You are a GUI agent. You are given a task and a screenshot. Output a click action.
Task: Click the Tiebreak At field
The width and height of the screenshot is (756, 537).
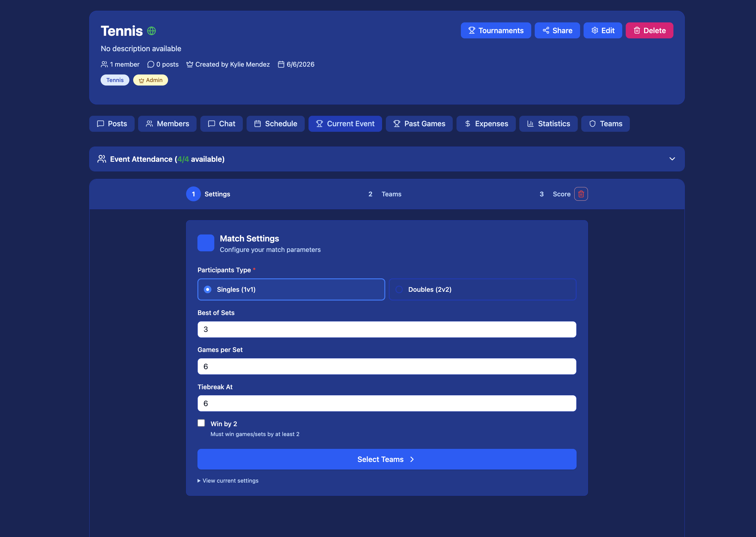click(x=387, y=403)
